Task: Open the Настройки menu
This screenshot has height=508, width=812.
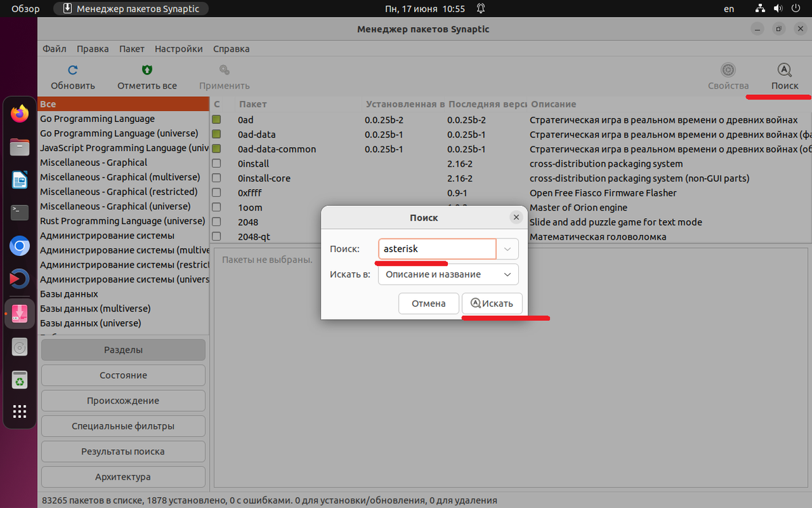Action: (x=179, y=49)
